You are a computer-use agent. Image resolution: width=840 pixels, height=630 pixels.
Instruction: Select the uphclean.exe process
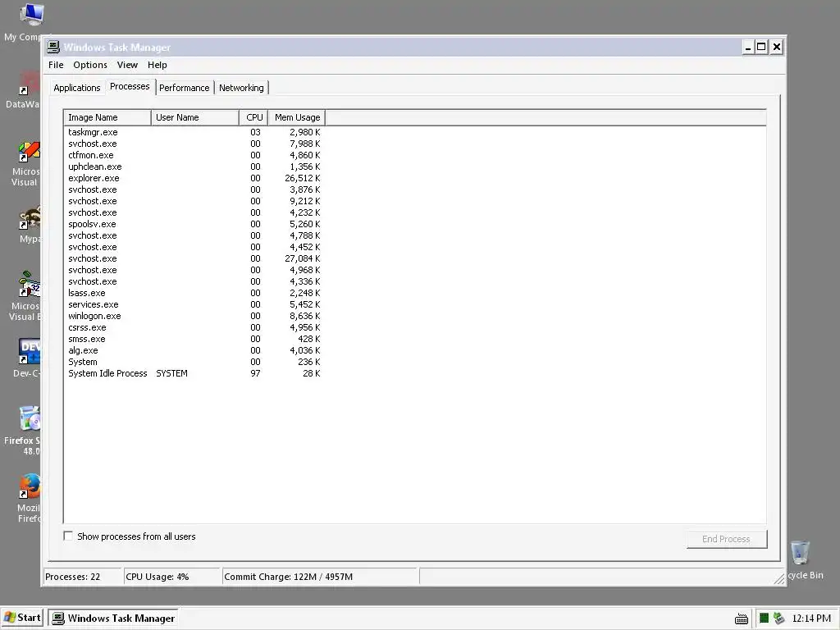(194, 167)
